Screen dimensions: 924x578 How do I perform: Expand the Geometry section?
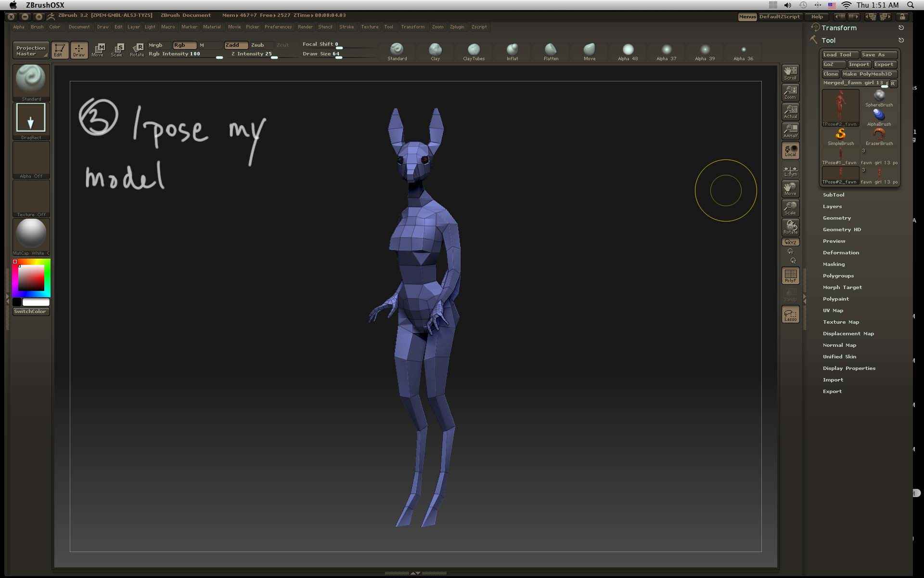coord(836,218)
